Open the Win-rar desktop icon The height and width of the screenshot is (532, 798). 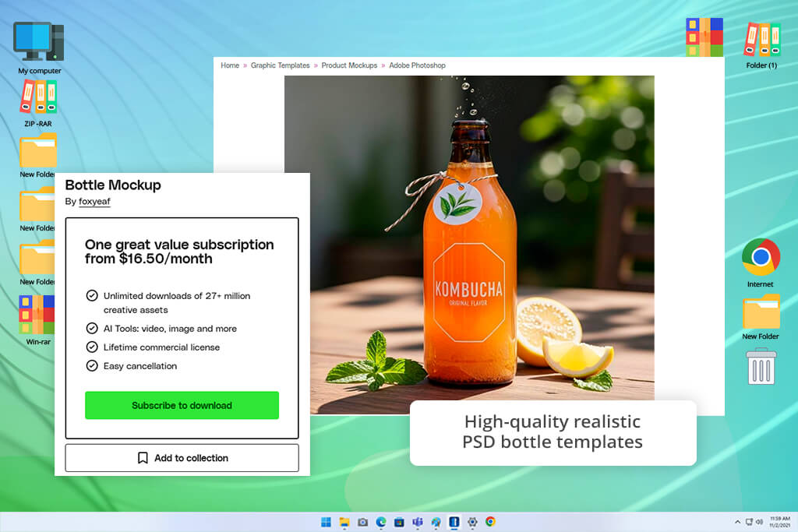tap(37, 315)
